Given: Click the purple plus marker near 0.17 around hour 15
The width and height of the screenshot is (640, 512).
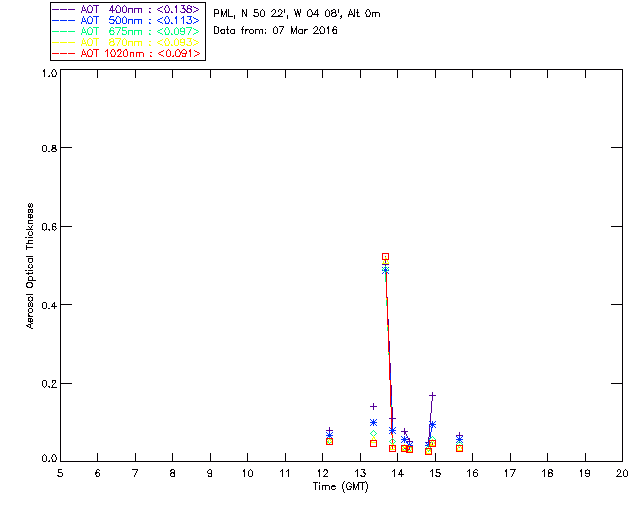Looking at the screenshot, I should point(433,396).
